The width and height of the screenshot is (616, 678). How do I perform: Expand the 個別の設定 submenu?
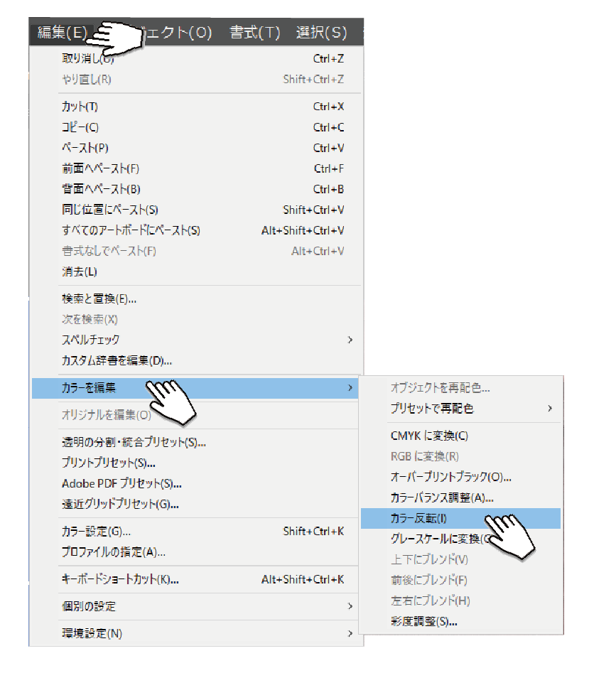pos(349,606)
